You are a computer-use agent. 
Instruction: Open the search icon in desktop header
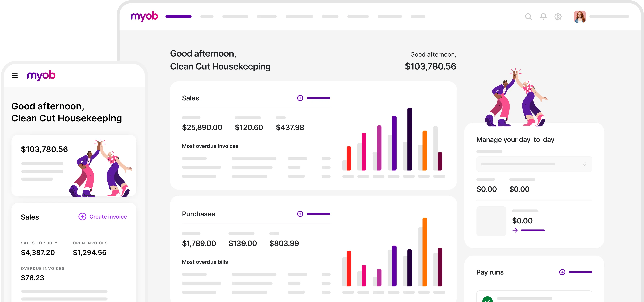tap(528, 17)
